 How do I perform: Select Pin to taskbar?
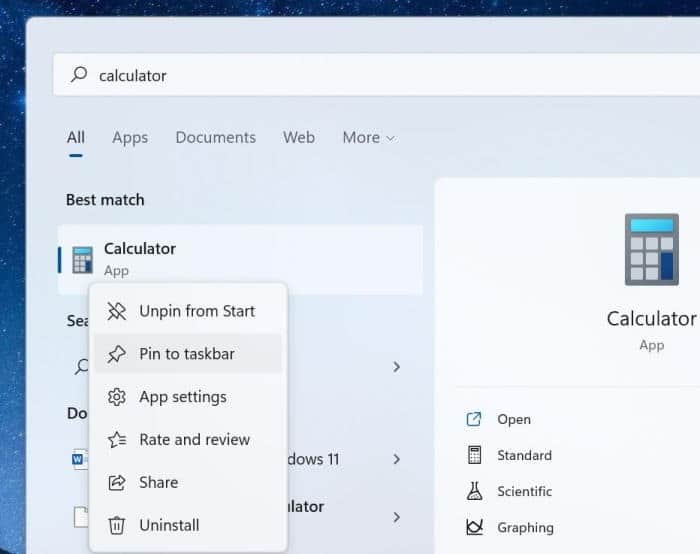[188, 354]
